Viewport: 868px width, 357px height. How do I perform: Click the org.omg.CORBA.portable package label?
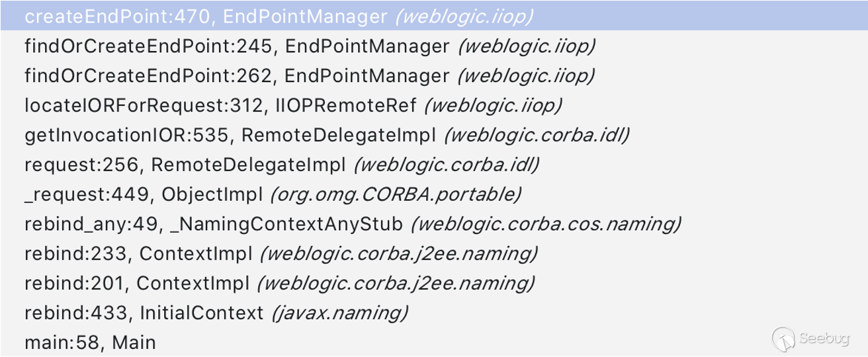pos(396,195)
